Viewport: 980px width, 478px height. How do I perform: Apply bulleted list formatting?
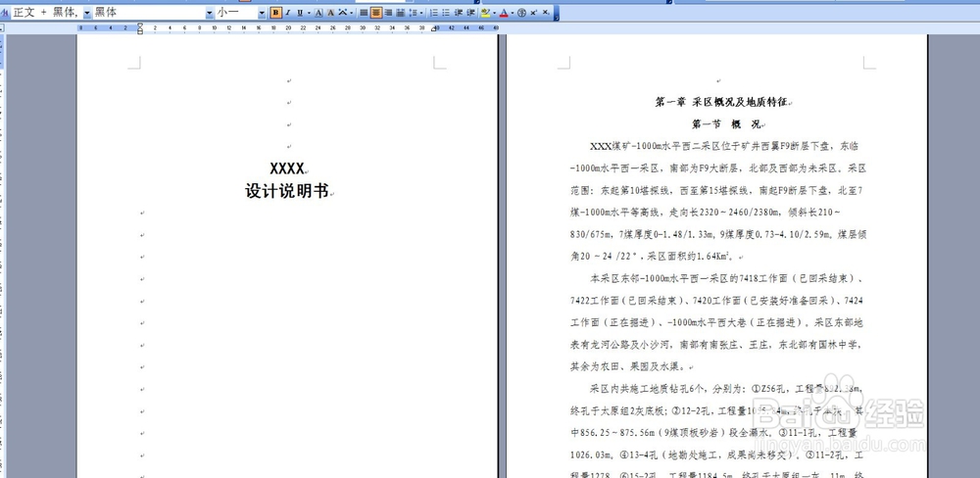coord(446,13)
